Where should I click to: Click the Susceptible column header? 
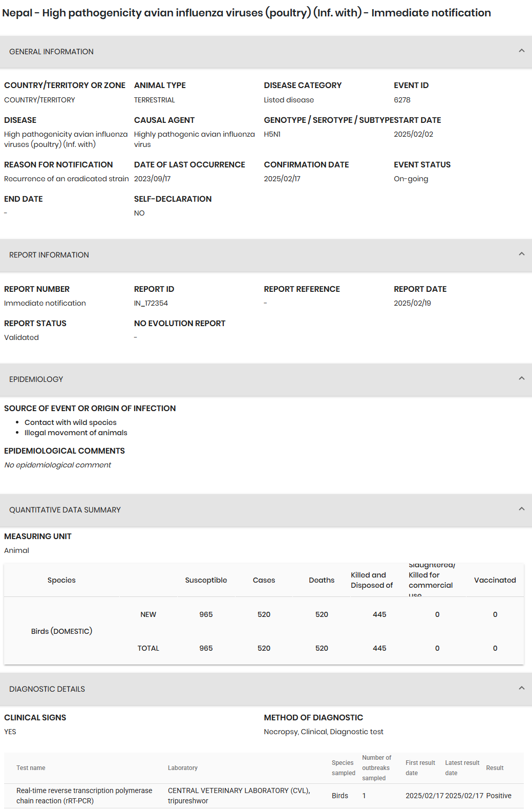pos(206,580)
